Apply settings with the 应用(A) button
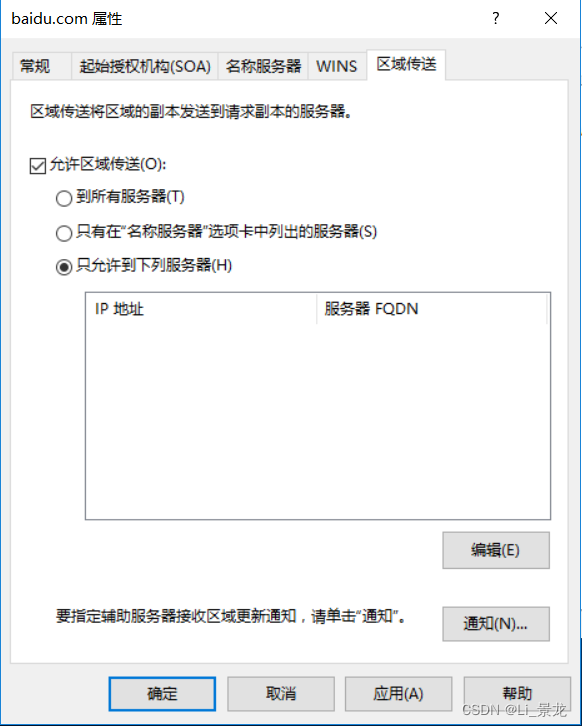The image size is (582, 726). point(398,694)
